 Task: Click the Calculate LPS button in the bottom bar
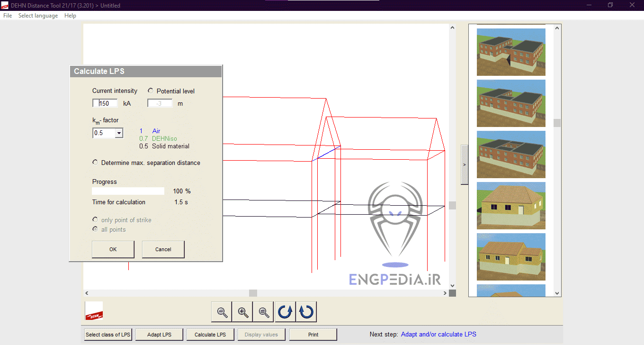coord(210,335)
